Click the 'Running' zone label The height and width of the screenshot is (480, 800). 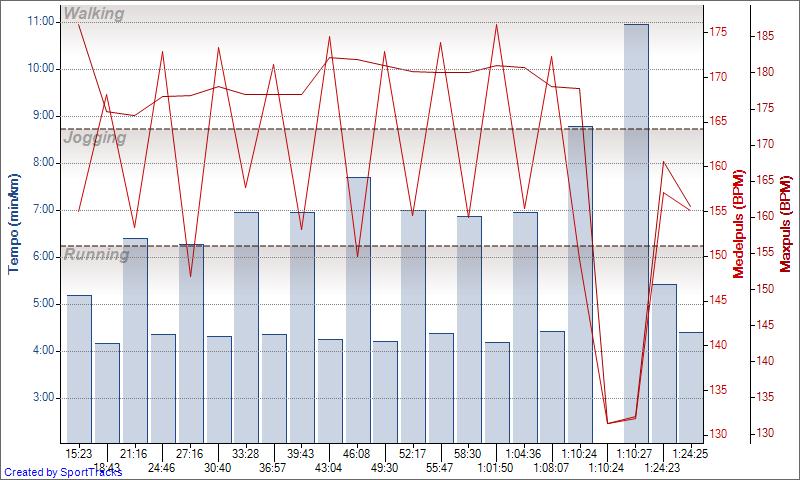[97, 255]
